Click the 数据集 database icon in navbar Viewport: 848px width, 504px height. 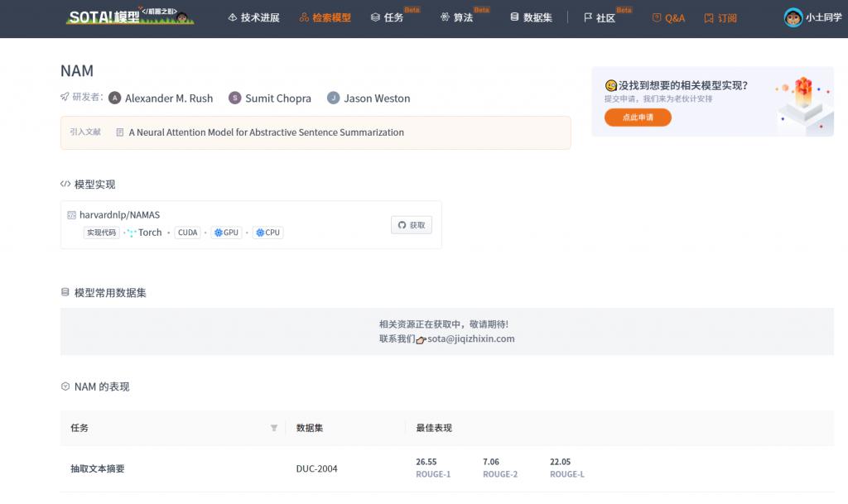(x=514, y=17)
